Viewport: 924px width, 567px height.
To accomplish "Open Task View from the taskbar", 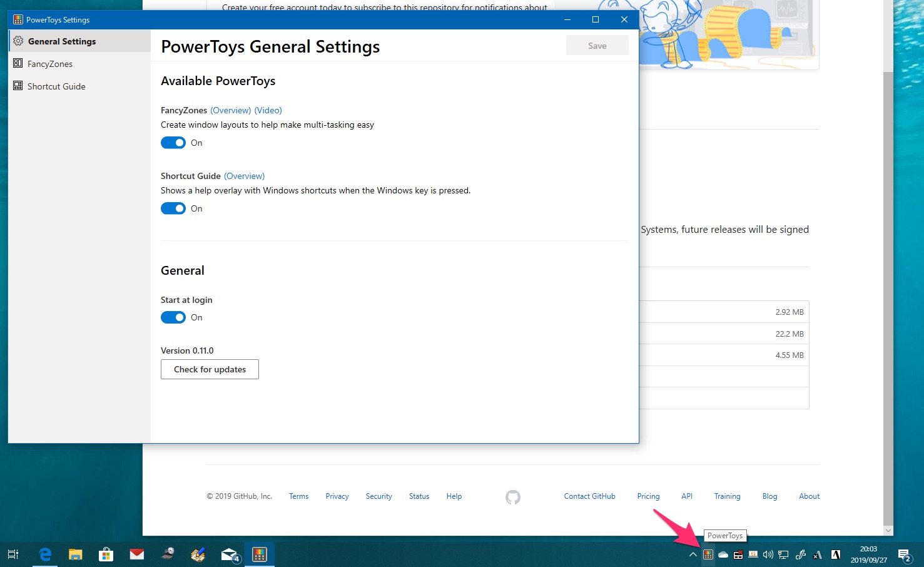I will (x=13, y=554).
